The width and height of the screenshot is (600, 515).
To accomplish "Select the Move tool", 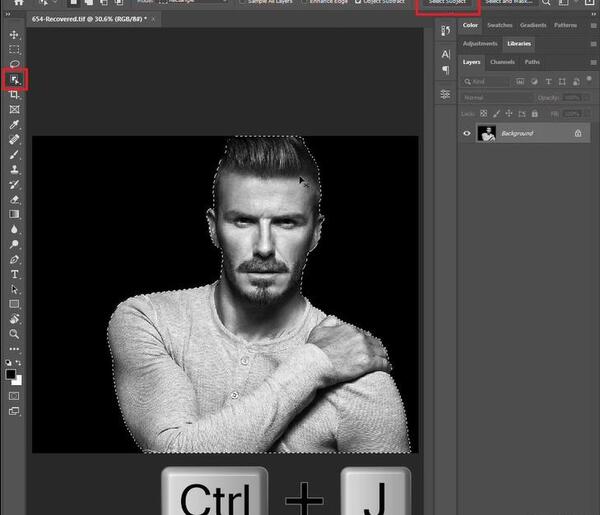I will point(14,35).
